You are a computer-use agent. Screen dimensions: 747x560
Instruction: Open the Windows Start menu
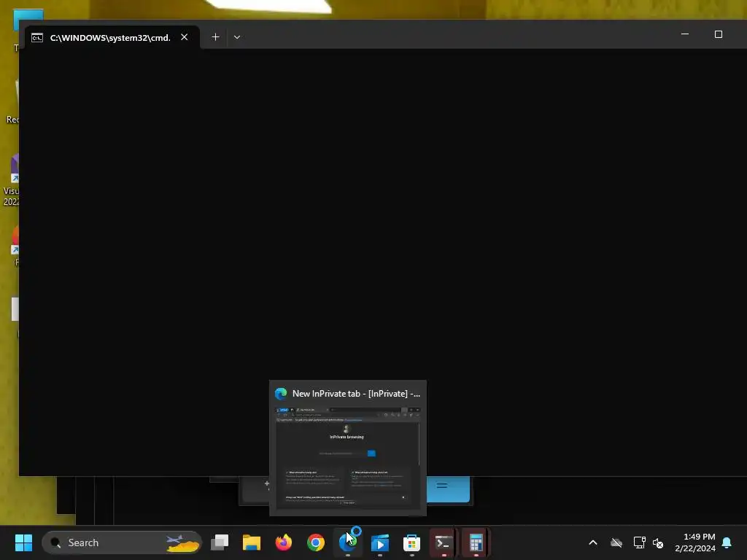click(x=23, y=542)
